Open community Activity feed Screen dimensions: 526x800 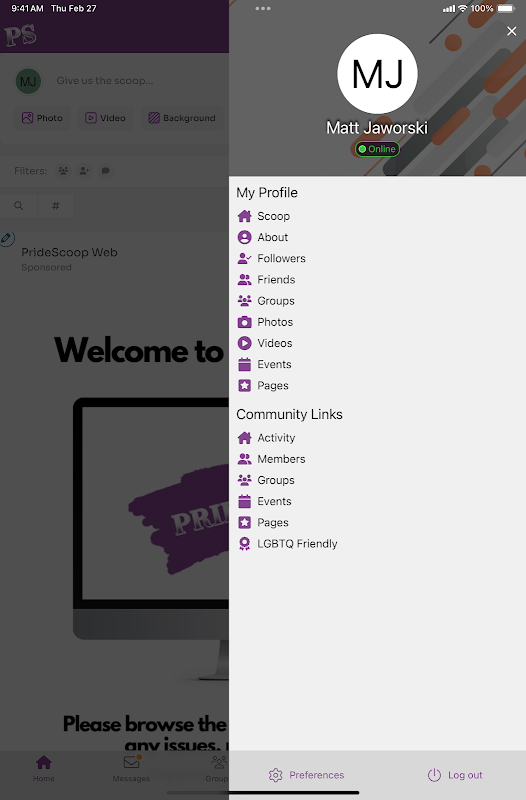[266, 438]
